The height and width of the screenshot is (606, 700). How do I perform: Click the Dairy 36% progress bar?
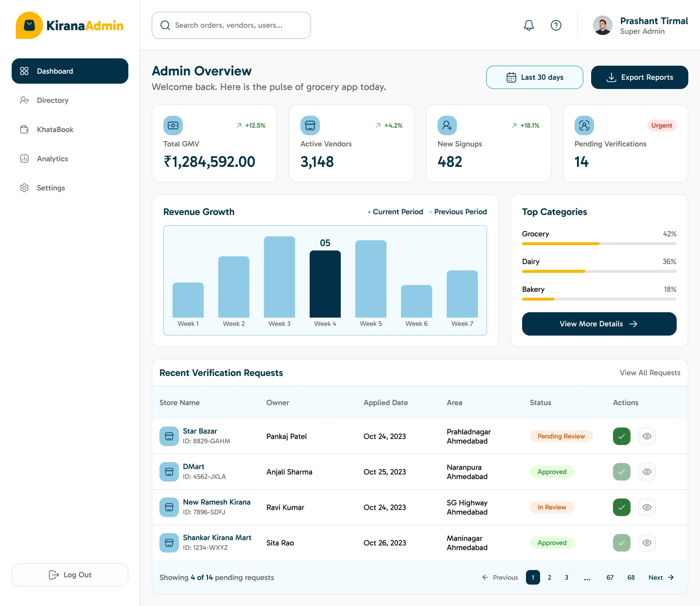(x=599, y=271)
